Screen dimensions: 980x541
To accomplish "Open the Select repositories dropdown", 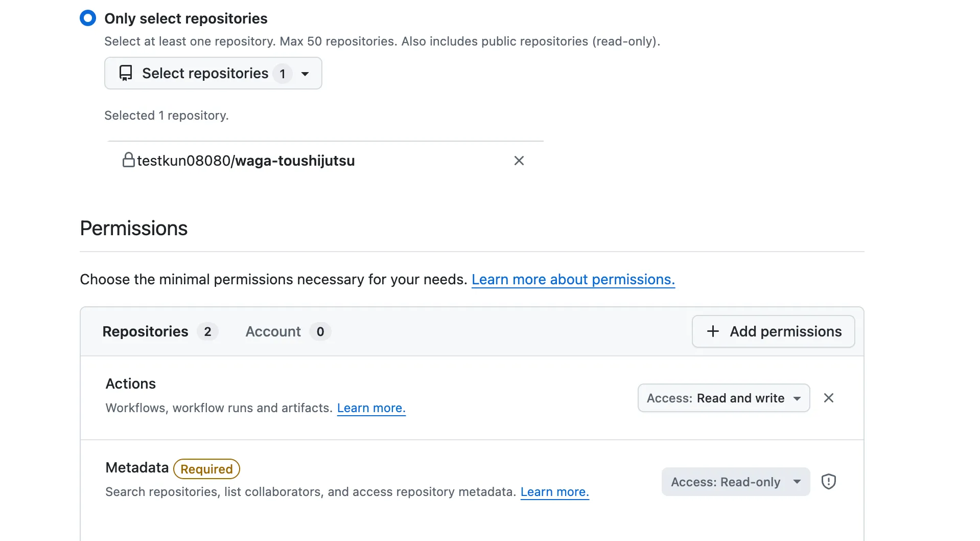I will pos(213,73).
